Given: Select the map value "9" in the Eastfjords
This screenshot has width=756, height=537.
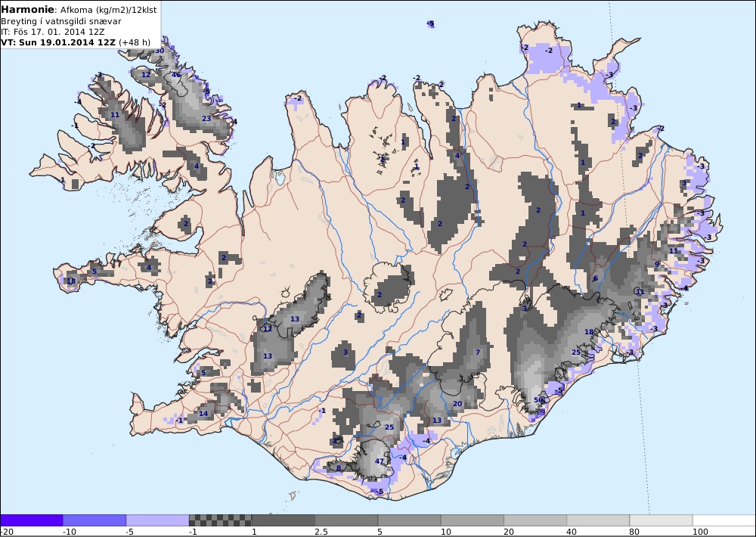Looking at the screenshot, I should (x=657, y=265).
